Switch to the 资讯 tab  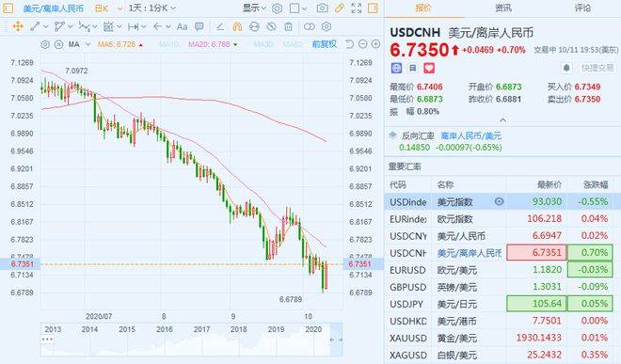[503, 8]
